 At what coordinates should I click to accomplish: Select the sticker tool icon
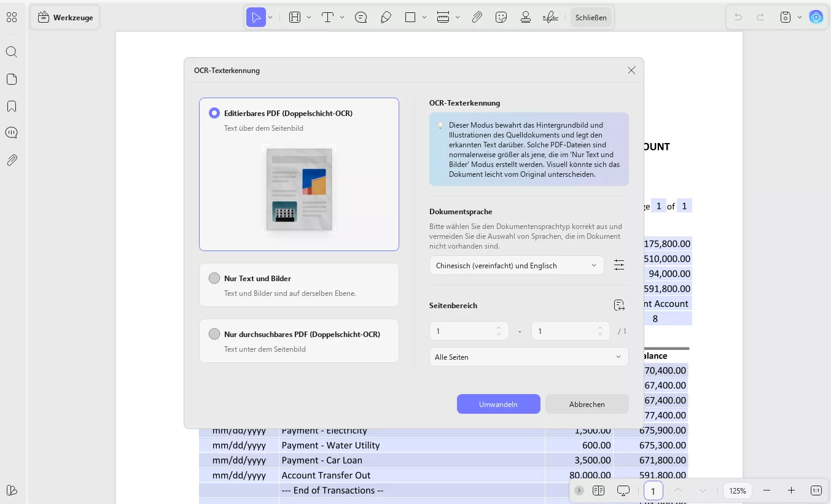(501, 17)
